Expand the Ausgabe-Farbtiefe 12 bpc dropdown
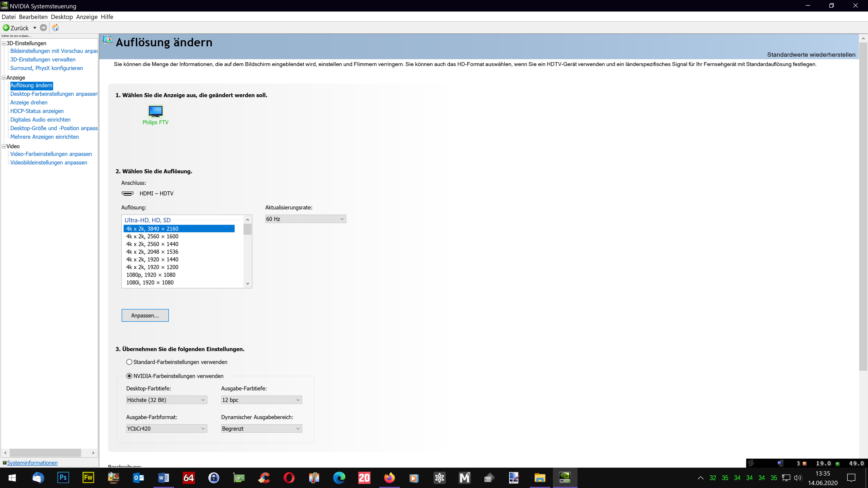Image resolution: width=868 pixels, height=488 pixels. click(x=261, y=400)
